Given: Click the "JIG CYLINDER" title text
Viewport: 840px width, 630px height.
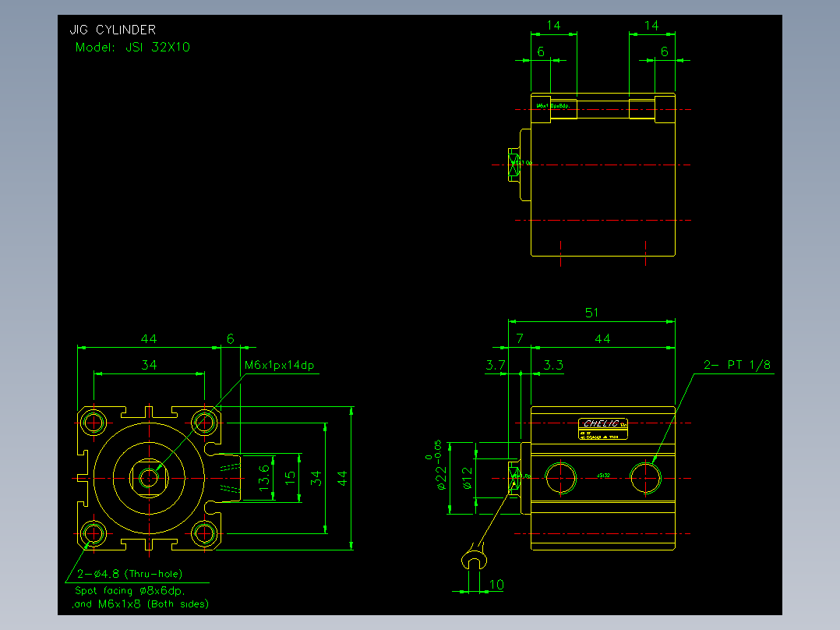Looking at the screenshot, I should coord(113,30).
